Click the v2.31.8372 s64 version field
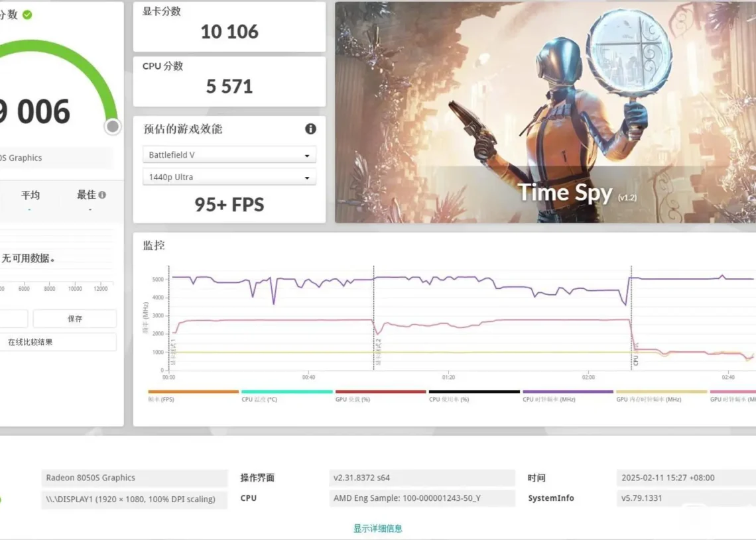 pyautogui.click(x=422, y=478)
